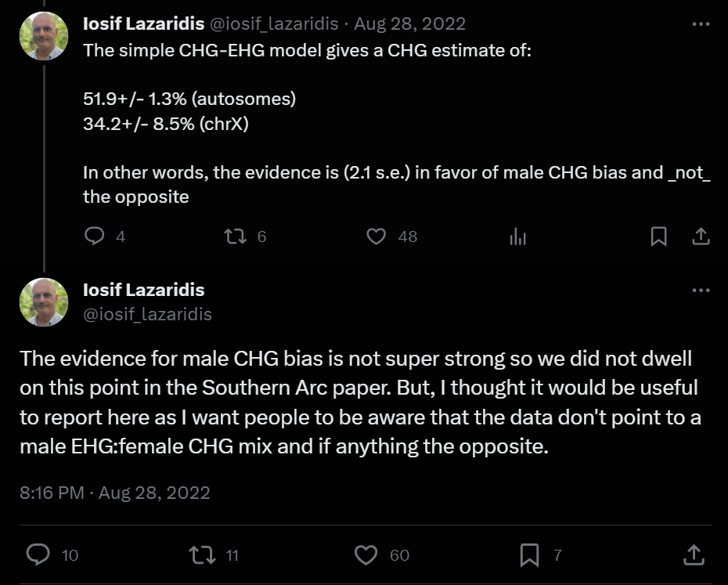This screenshot has width=728, height=585.
Task: Share the top CHG estimate tweet
Action: point(701,236)
